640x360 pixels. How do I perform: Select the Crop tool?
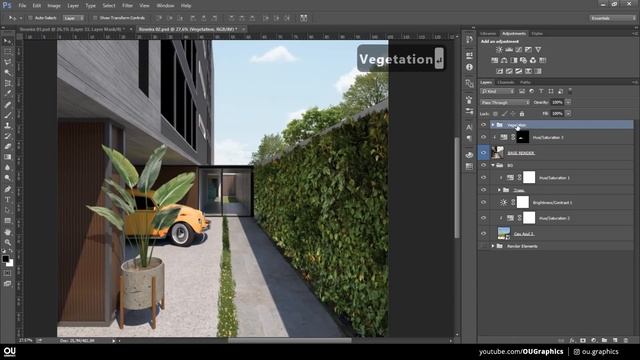click(x=7, y=83)
